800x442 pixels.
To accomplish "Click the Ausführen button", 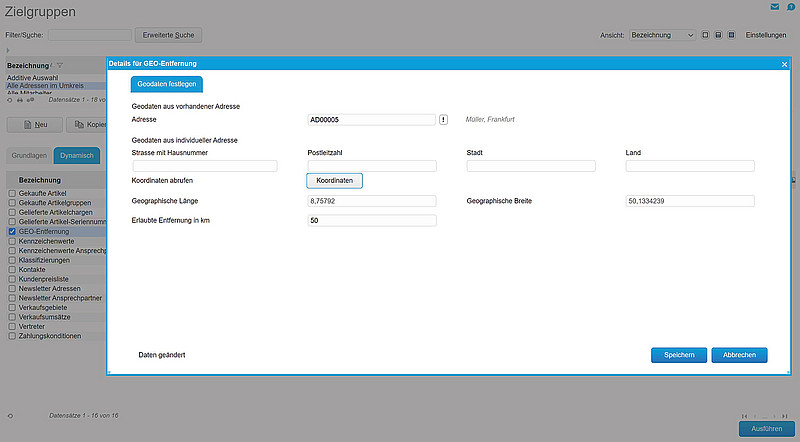I will pos(767,429).
